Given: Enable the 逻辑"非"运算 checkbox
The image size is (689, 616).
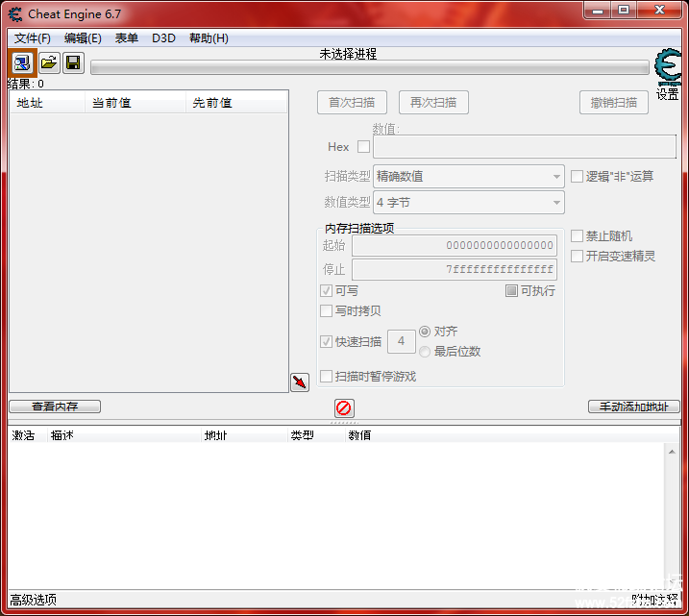Looking at the screenshot, I should click(577, 177).
